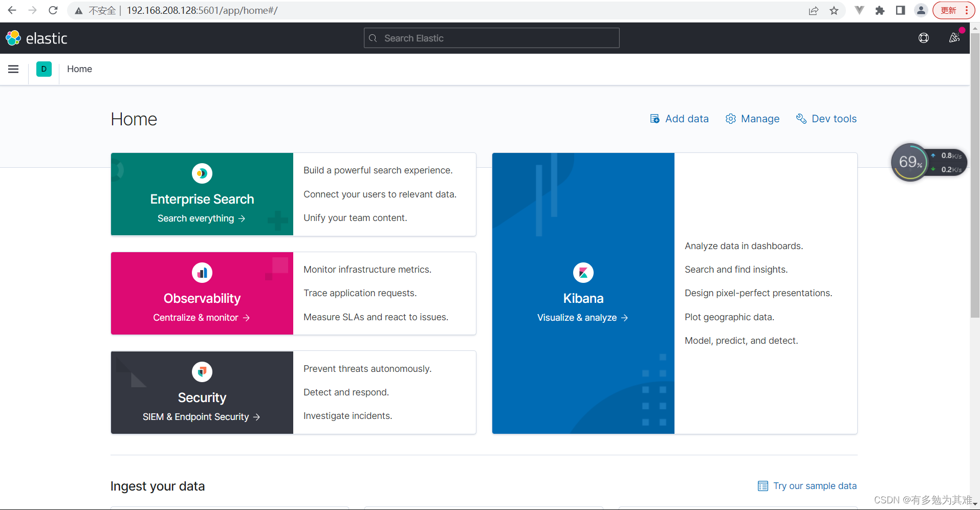
Task: Click 'Monitor infrastructure metrics.' text
Action: (367, 270)
